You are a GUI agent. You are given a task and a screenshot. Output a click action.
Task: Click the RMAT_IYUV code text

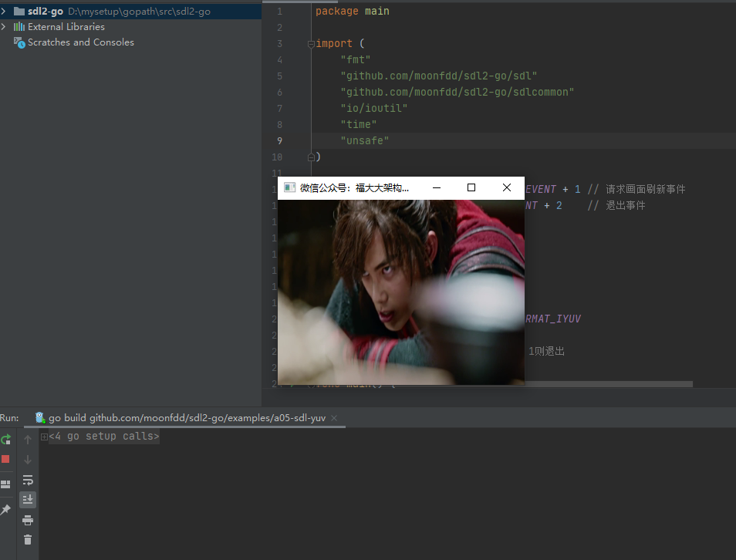(553, 319)
